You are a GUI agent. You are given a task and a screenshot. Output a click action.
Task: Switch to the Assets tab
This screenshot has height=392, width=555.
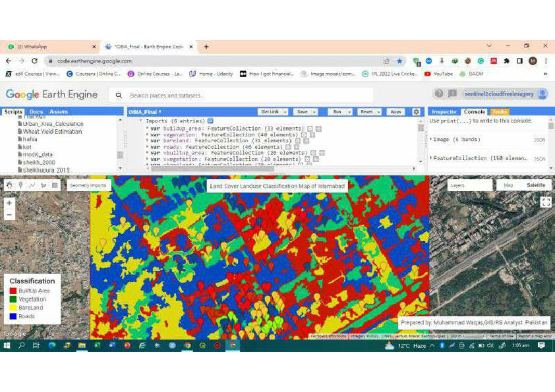tap(59, 112)
